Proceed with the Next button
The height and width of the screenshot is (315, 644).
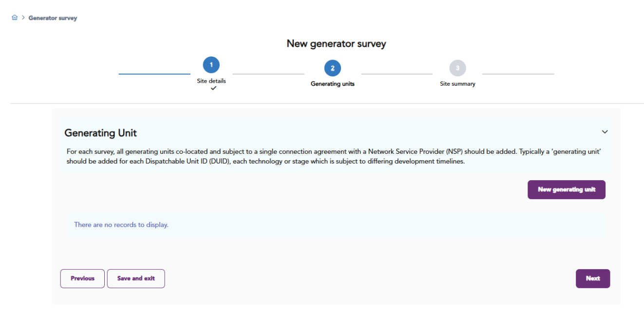(592, 278)
